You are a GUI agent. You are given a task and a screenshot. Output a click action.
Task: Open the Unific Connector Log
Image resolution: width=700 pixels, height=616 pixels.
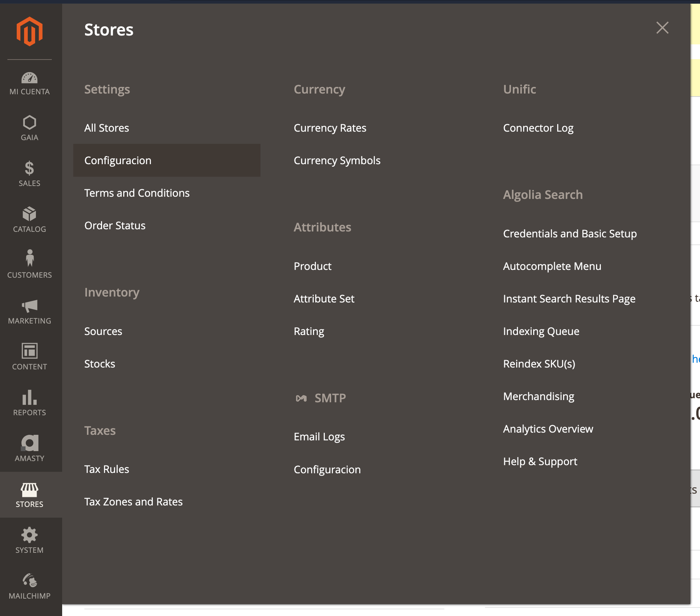coord(538,128)
